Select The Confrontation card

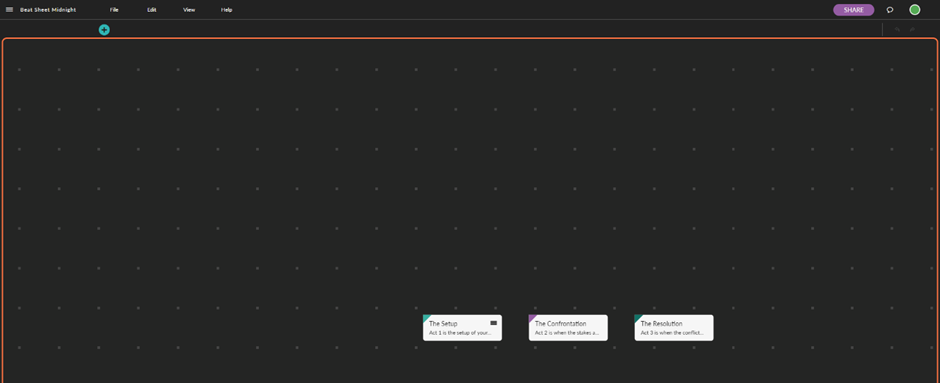tap(568, 328)
